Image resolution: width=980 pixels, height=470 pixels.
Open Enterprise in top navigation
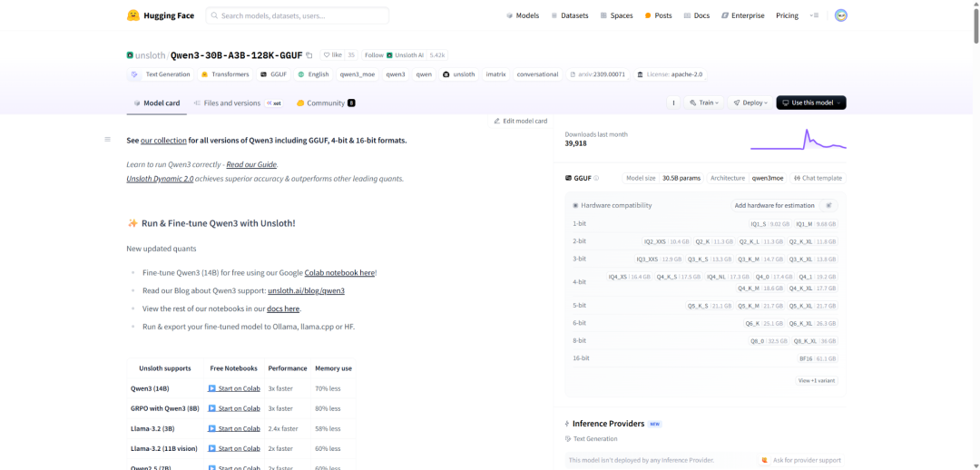coord(742,15)
